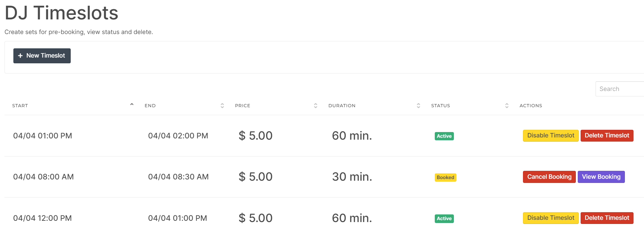Click the START column header
This screenshot has width=644, height=237.
point(20,106)
